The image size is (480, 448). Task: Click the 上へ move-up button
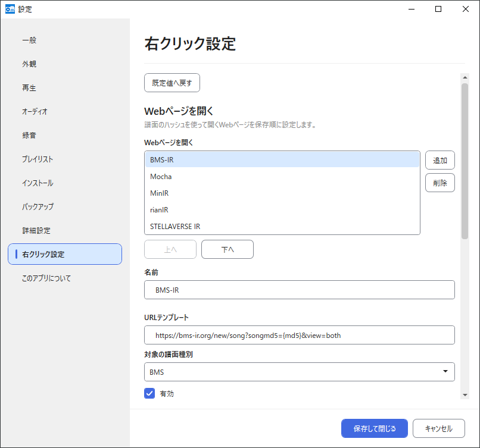pyautogui.click(x=170, y=249)
